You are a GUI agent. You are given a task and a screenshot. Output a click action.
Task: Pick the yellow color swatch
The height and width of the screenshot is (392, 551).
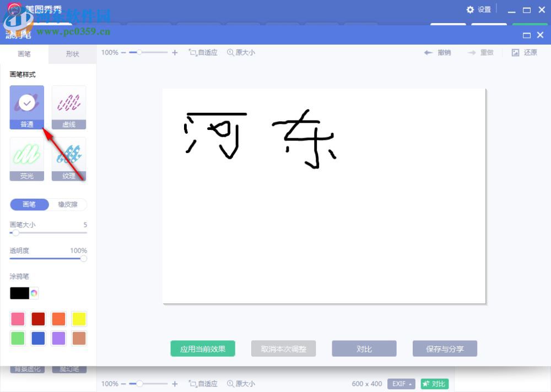[x=79, y=319]
